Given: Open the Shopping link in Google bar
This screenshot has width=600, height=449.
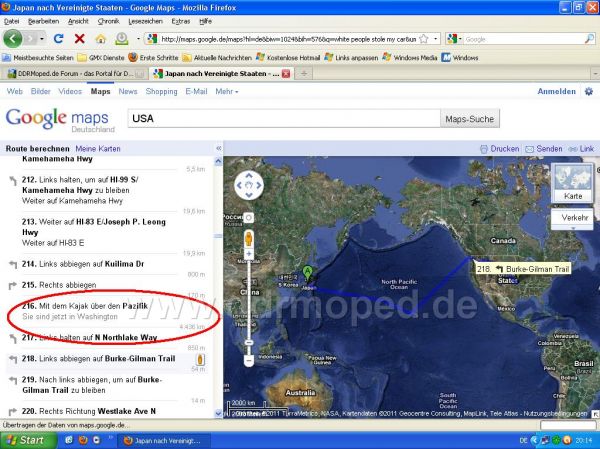Looking at the screenshot, I should [161, 91].
